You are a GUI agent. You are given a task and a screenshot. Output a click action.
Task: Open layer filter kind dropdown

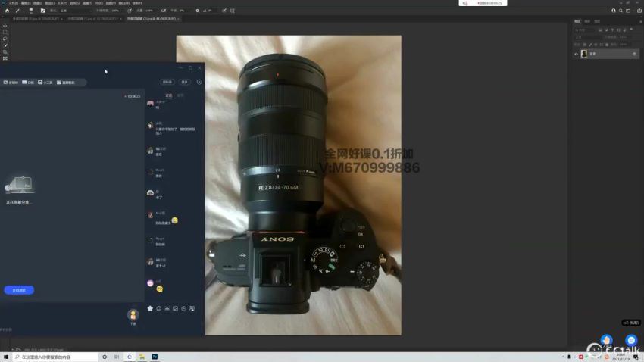(584, 30)
